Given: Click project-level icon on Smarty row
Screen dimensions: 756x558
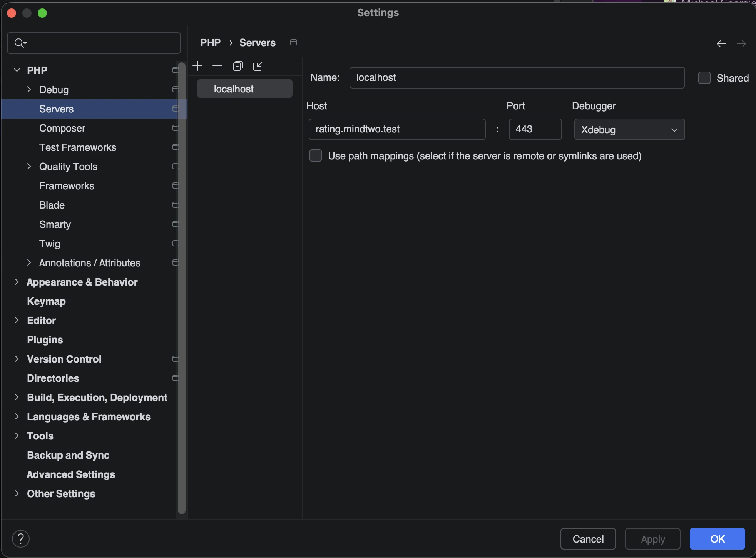Looking at the screenshot, I should click(x=176, y=224).
